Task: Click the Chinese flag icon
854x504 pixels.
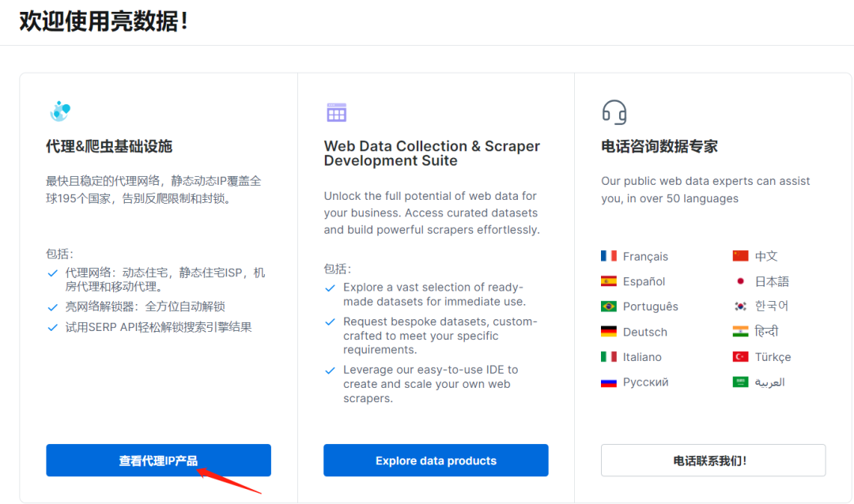Action: [741, 256]
